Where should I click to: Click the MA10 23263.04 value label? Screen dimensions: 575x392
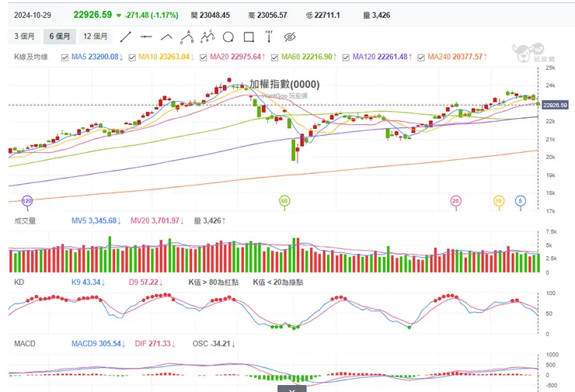pos(166,57)
